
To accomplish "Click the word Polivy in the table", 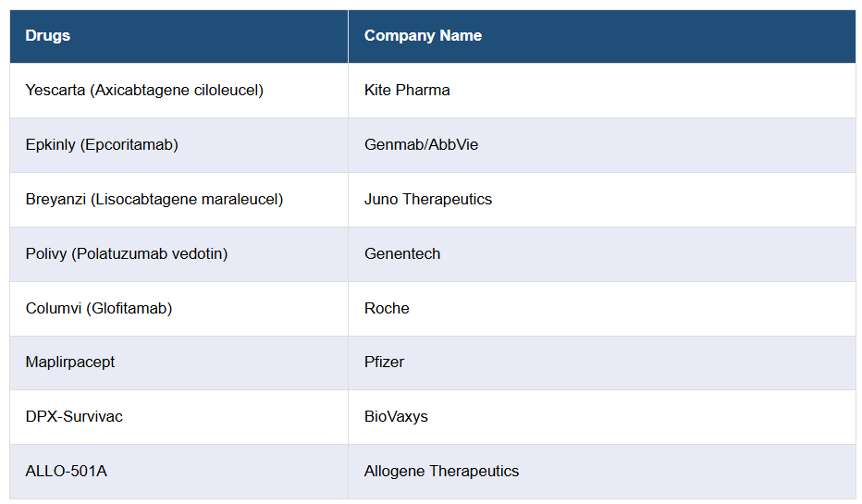I will (46, 254).
